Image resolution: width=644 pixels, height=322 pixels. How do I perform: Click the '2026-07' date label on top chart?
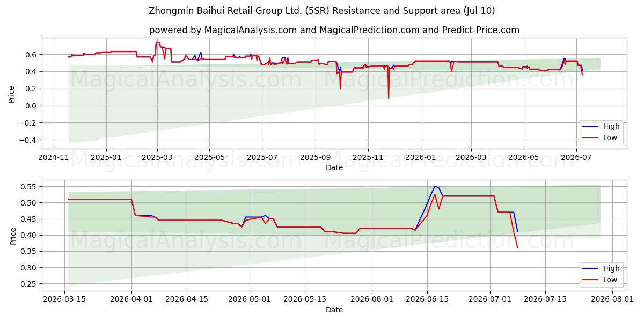(x=576, y=158)
